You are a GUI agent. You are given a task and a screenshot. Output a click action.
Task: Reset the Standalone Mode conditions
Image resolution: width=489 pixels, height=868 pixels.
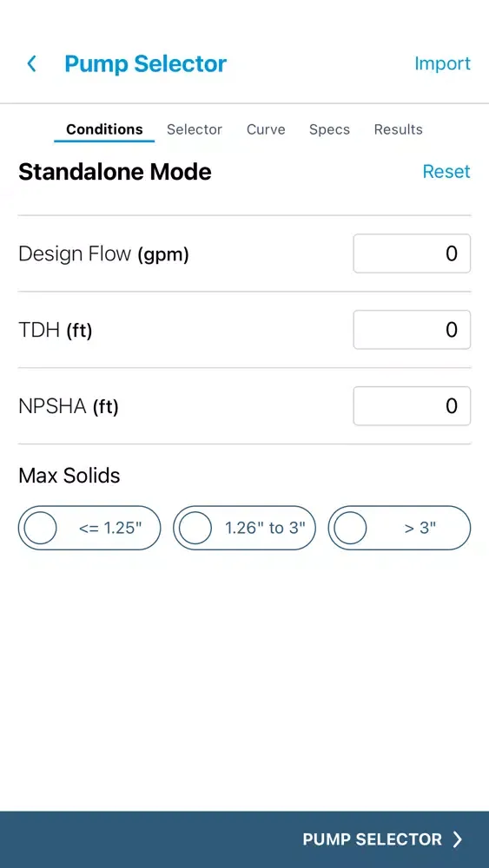(446, 172)
